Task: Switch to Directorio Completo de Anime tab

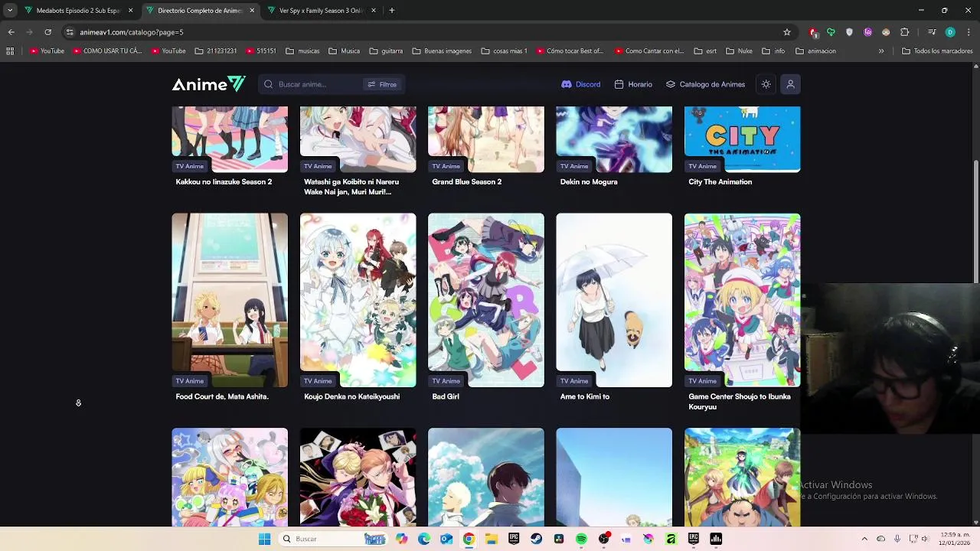Action: pos(200,11)
